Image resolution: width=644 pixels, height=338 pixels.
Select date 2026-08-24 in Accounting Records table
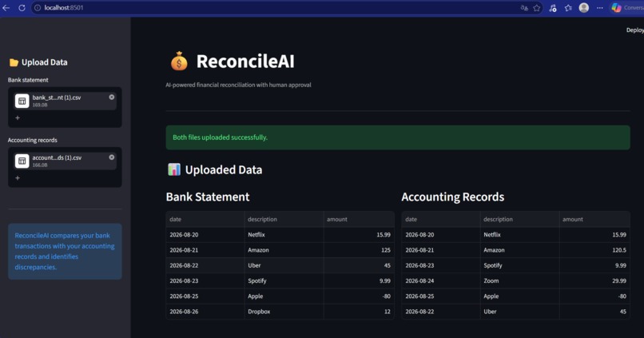coord(441,281)
